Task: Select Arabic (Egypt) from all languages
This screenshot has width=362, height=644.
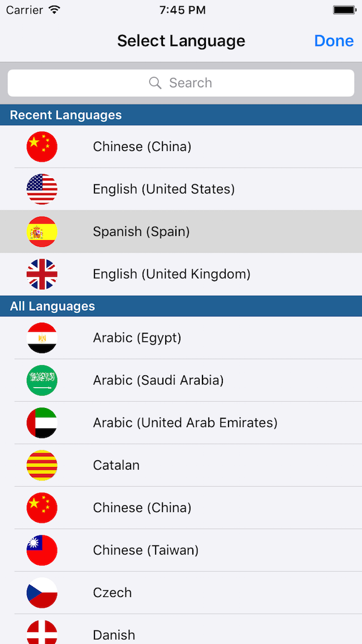Action: [181, 338]
